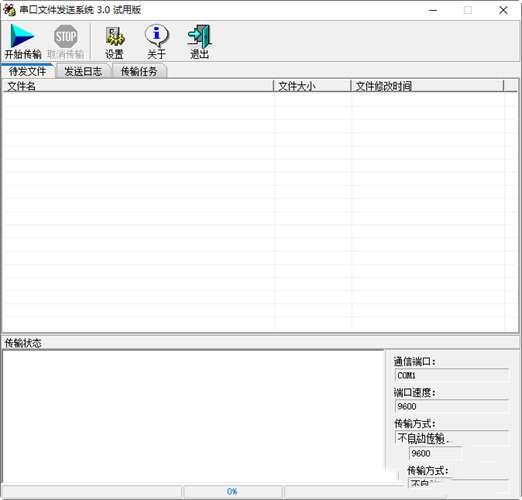
Task: Click the 传输状态 panel title
Action: click(x=23, y=343)
